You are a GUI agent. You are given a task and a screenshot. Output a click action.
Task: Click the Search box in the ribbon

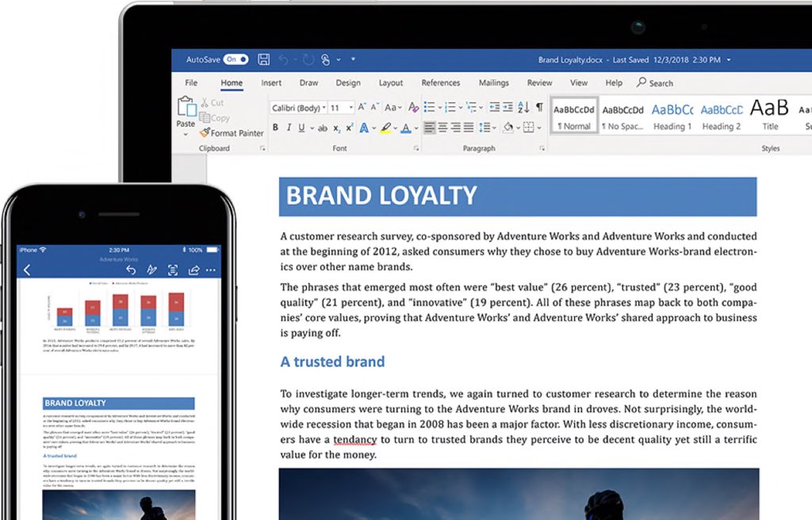point(656,83)
